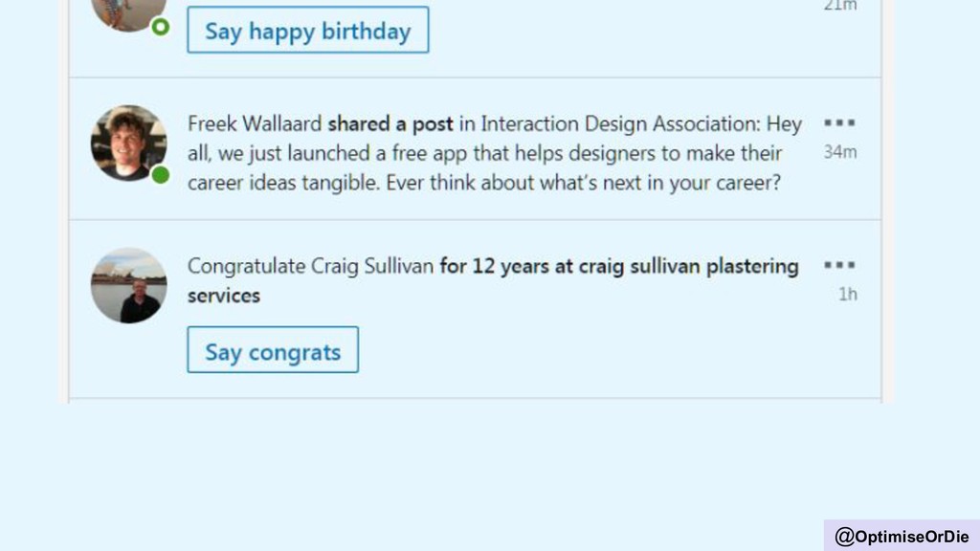The height and width of the screenshot is (551, 980).
Task: Click the Craig Sullivan name in the notification
Action: pos(372,266)
